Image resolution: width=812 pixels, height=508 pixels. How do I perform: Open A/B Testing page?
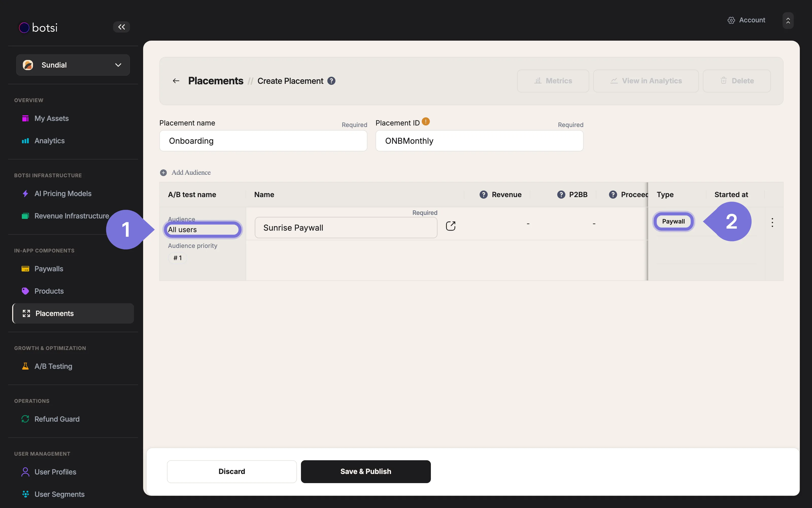coord(53,366)
